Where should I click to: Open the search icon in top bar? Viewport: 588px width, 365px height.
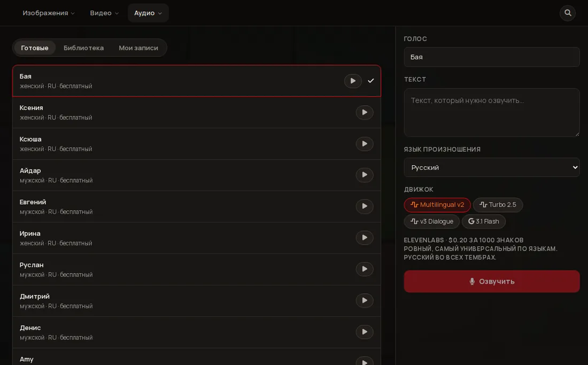[568, 13]
